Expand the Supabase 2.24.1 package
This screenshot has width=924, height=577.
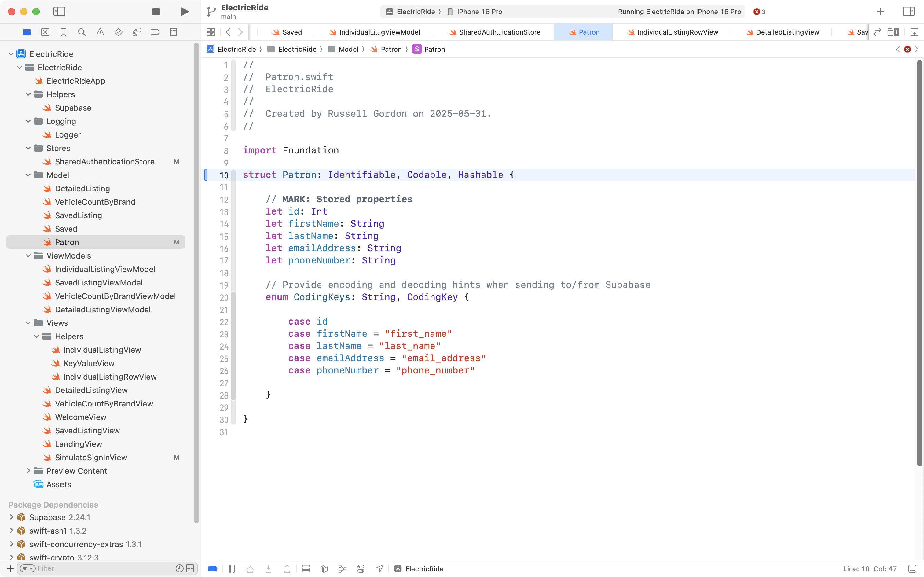(11, 517)
